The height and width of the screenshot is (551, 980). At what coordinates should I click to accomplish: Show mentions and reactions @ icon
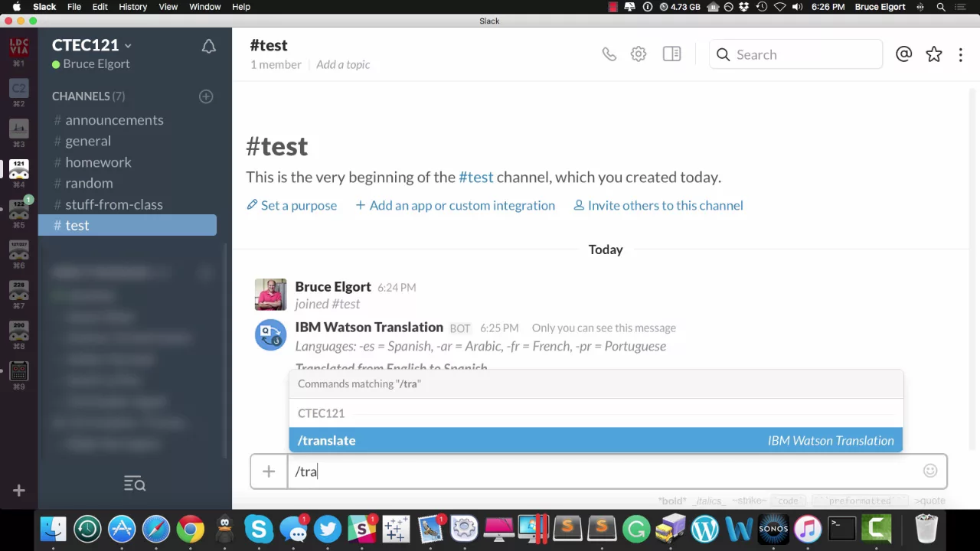tap(904, 54)
